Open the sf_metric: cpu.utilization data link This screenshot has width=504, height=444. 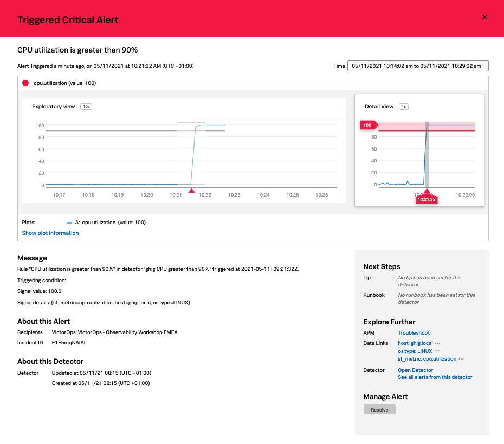427,359
